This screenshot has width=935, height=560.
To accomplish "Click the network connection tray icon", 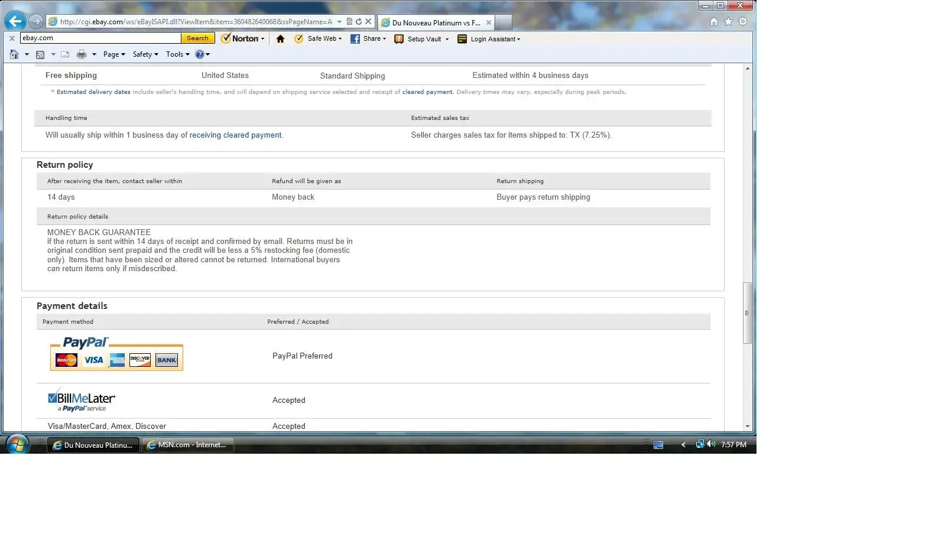I will 700,444.
